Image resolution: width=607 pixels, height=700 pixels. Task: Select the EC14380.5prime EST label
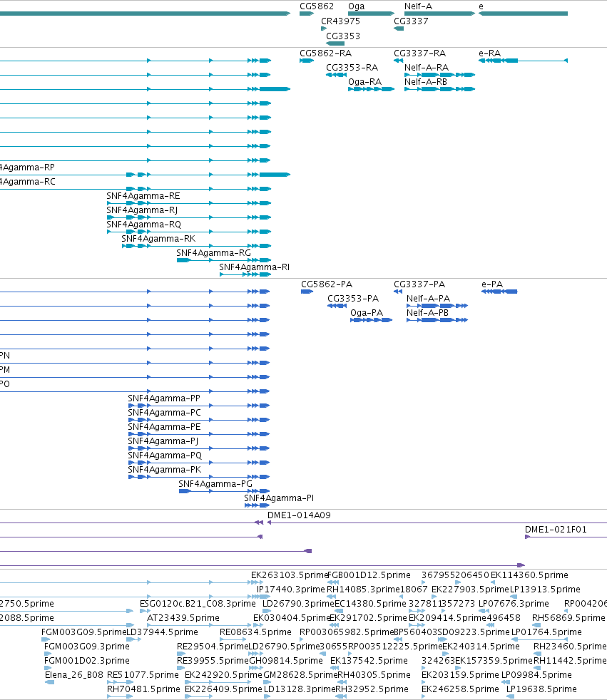tap(370, 604)
